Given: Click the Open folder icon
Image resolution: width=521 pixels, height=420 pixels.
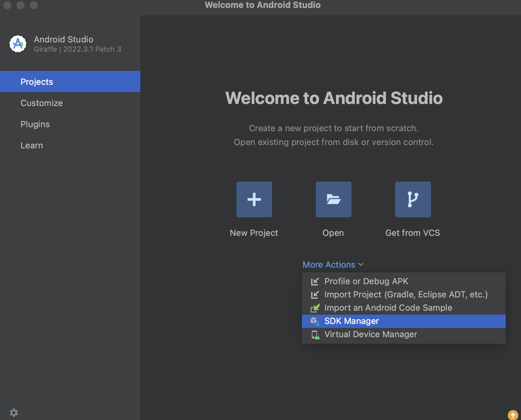Looking at the screenshot, I should [334, 199].
